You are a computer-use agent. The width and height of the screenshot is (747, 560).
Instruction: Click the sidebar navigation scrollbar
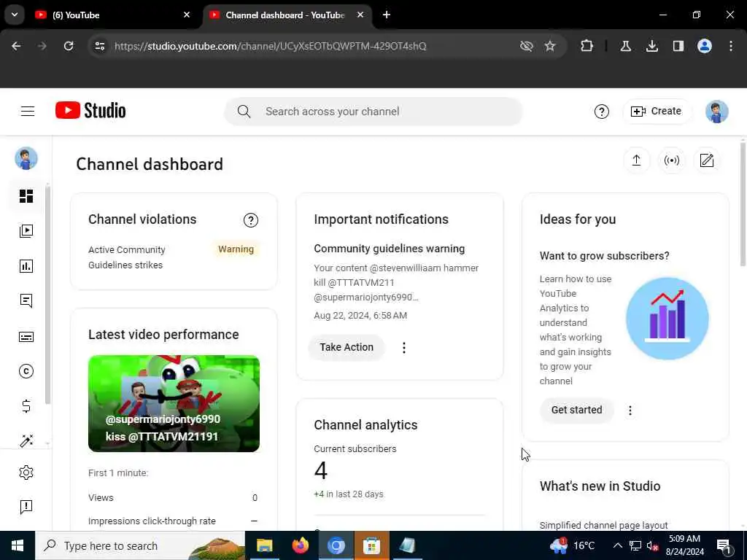tap(47, 295)
